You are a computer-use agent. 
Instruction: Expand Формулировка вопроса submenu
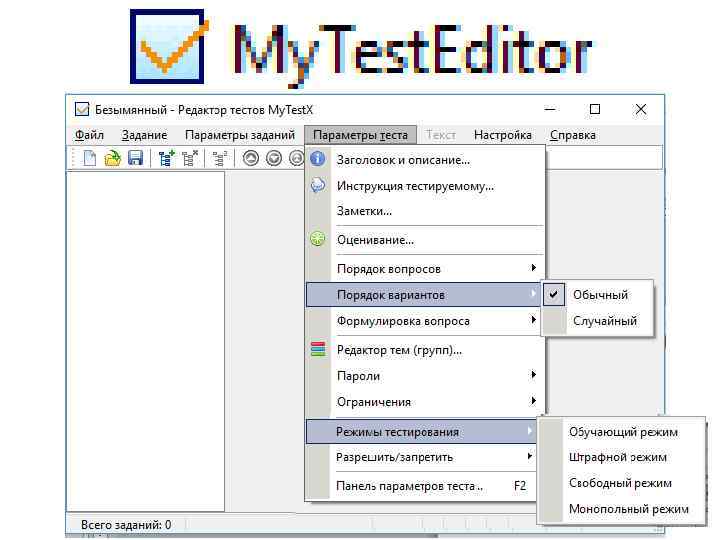[425, 321]
